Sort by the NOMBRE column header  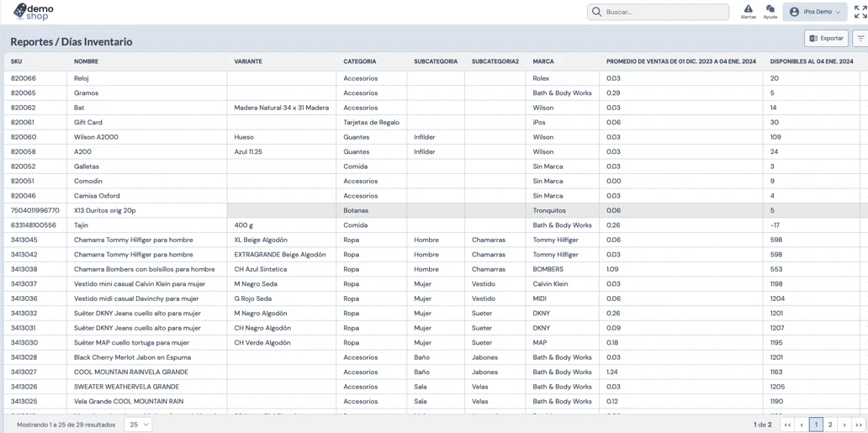[x=87, y=61]
